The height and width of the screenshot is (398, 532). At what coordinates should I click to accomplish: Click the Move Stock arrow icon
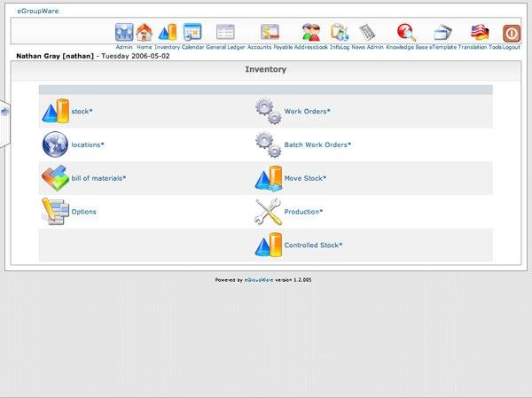(x=269, y=178)
